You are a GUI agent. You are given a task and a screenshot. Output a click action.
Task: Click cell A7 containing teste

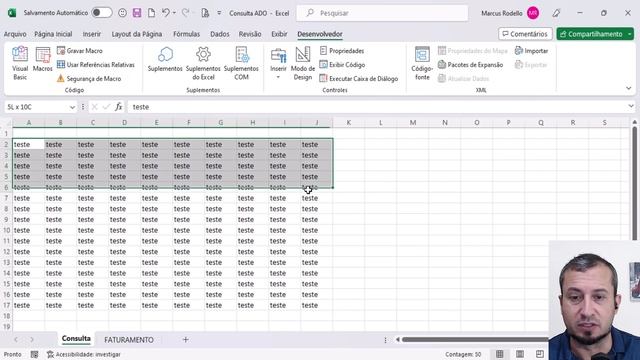(29, 198)
